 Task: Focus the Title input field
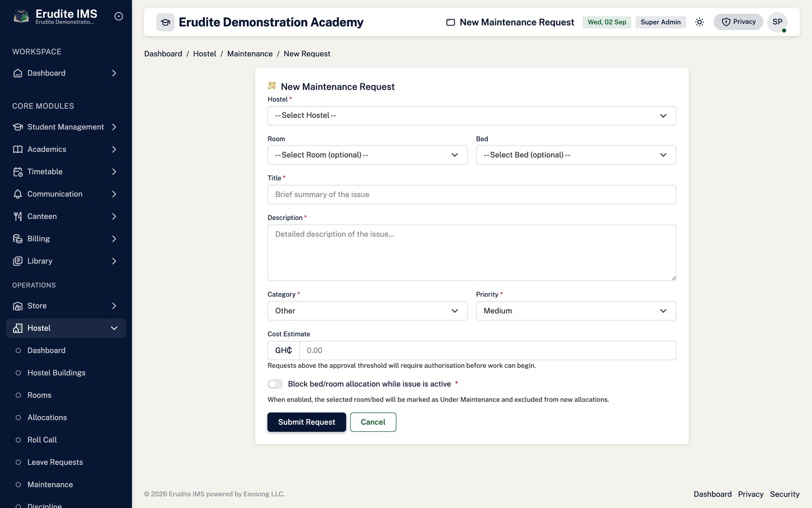(471, 195)
